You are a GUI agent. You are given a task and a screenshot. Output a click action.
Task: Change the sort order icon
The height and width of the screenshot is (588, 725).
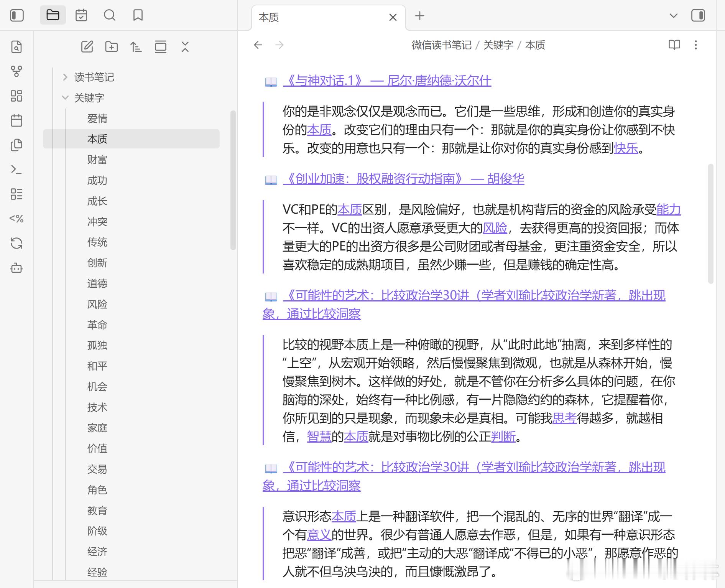click(136, 47)
